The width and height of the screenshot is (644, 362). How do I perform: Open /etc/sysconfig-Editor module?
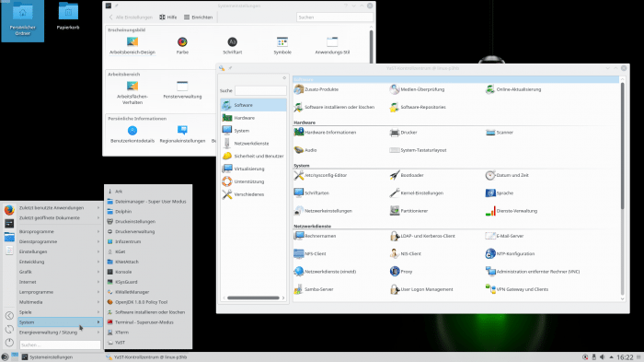point(320,175)
